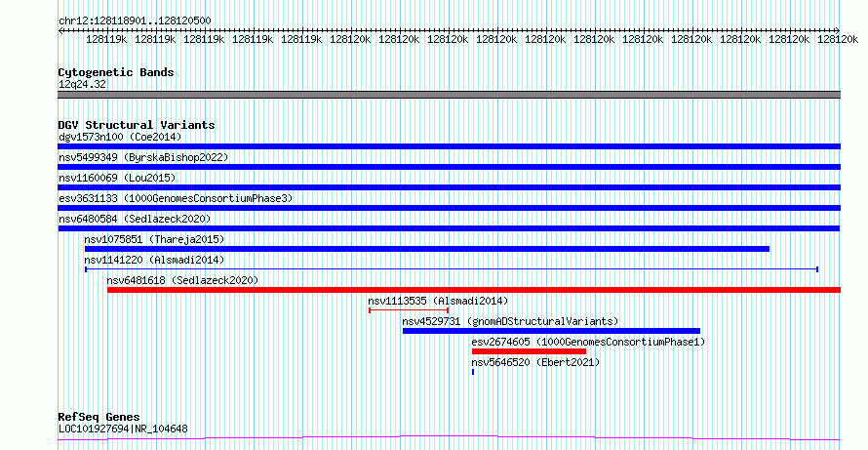The height and width of the screenshot is (450, 868).
Task: Click nsv1113535 (Alsmadi2014) label
Action: pos(438,301)
